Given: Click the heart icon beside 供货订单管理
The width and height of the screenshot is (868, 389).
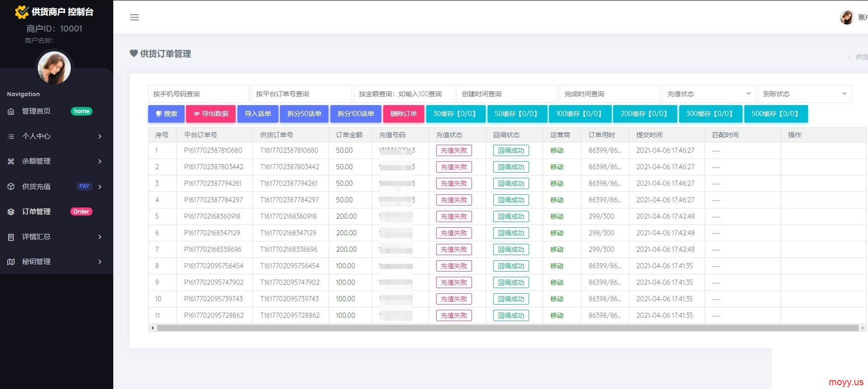Looking at the screenshot, I should point(134,53).
